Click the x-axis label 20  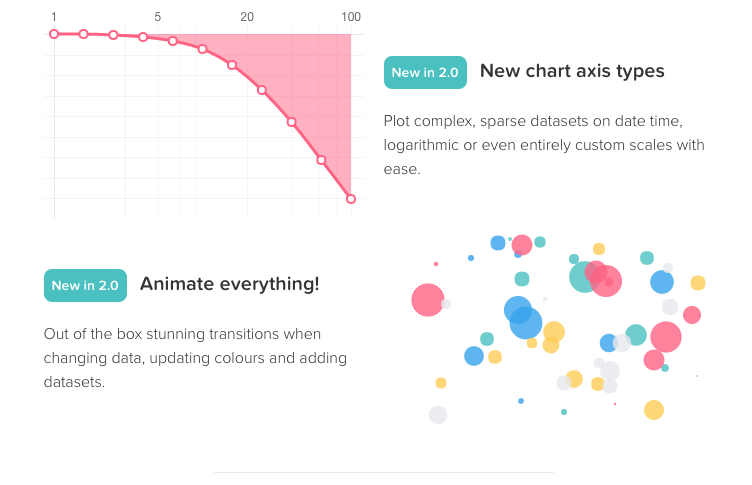pyautogui.click(x=247, y=17)
